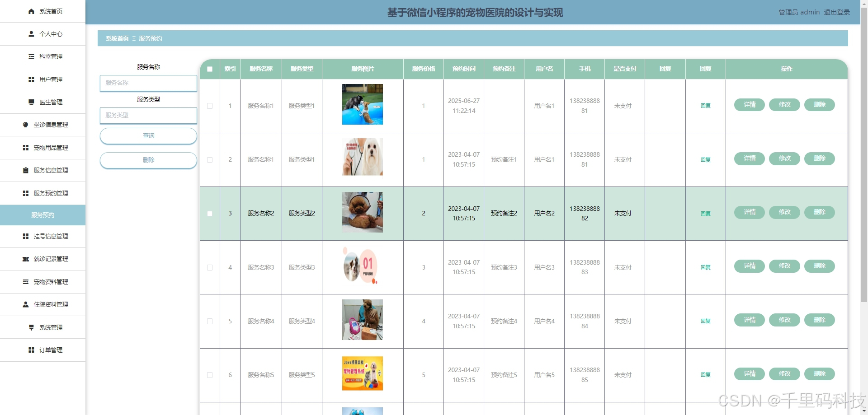The image size is (868, 415).
Task: Click the 删除 button under the search form
Action: [148, 160]
